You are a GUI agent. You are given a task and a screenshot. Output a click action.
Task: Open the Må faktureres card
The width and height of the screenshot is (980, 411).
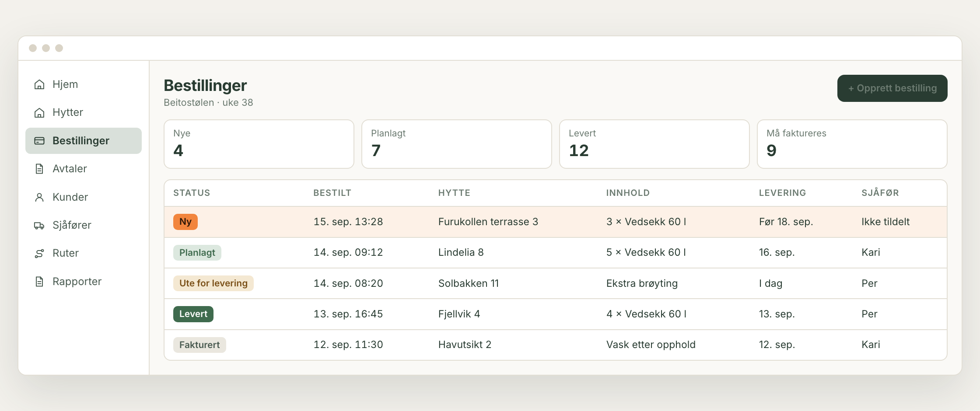852,144
